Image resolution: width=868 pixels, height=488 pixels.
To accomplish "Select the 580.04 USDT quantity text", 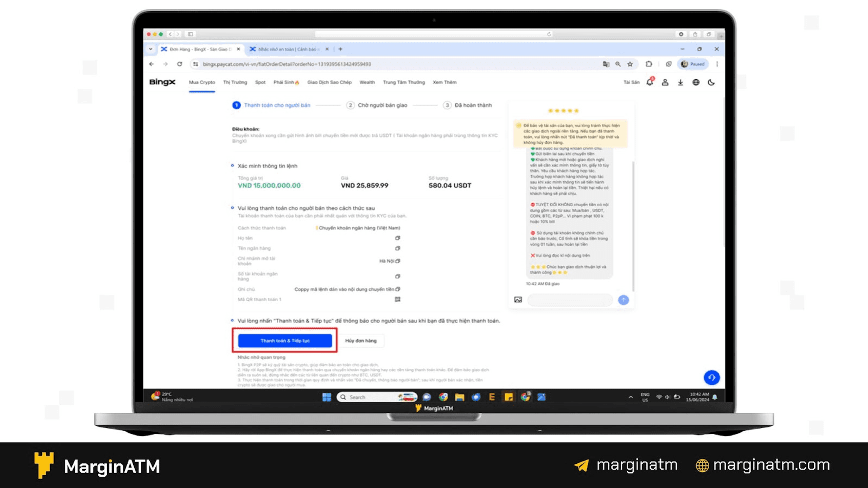I will 450,186.
